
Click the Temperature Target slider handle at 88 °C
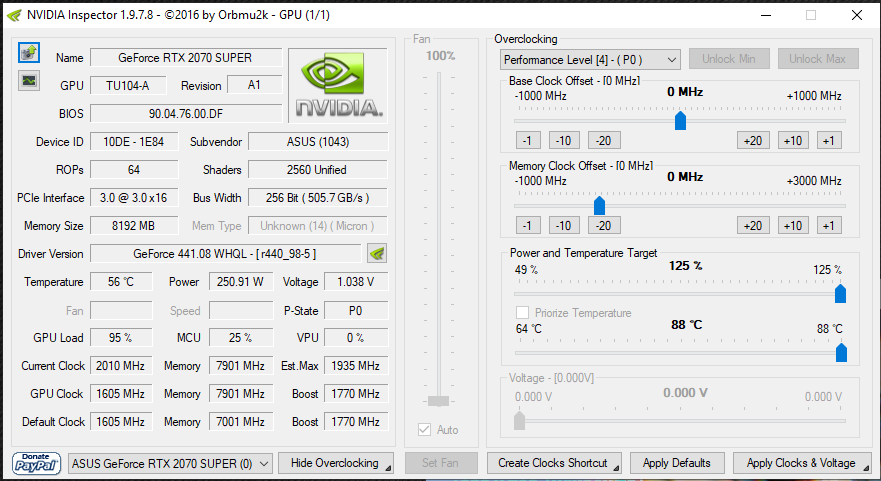click(x=841, y=353)
